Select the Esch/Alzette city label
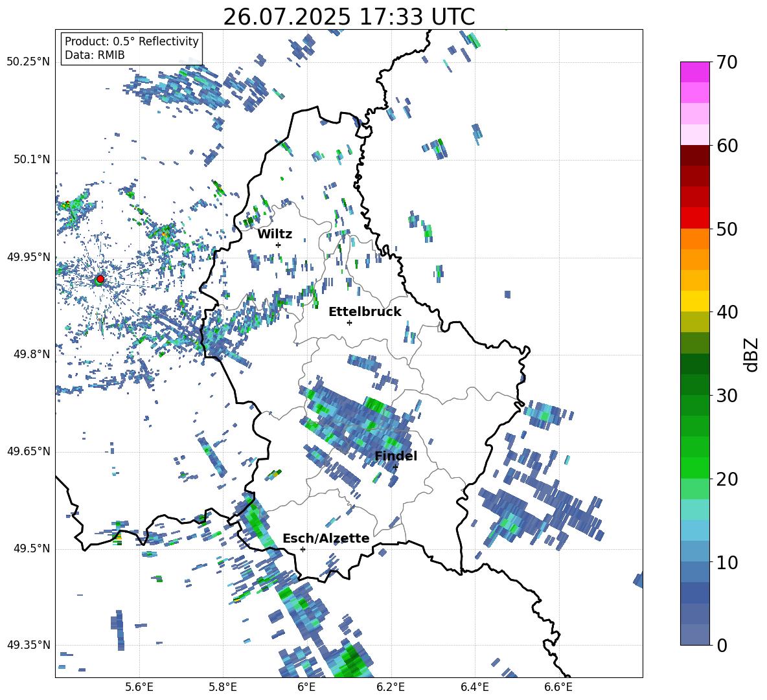767x700 pixels. [326, 538]
